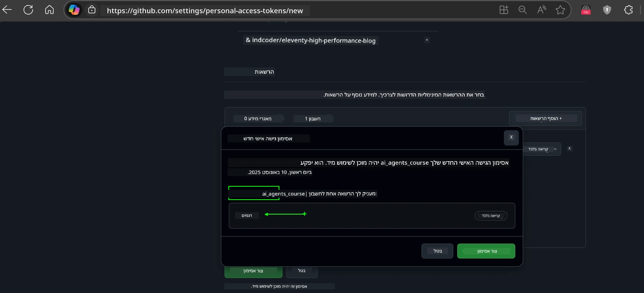This screenshot has height=293, width=644.
Task: View site info via lock icon
Action: pyautogui.click(x=92, y=10)
